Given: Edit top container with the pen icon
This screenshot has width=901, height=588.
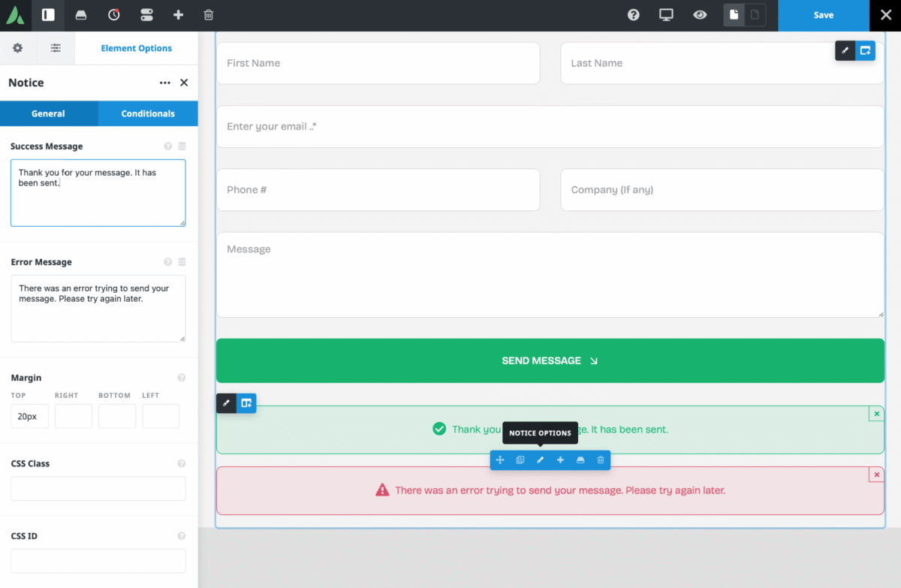Looking at the screenshot, I should (x=845, y=50).
